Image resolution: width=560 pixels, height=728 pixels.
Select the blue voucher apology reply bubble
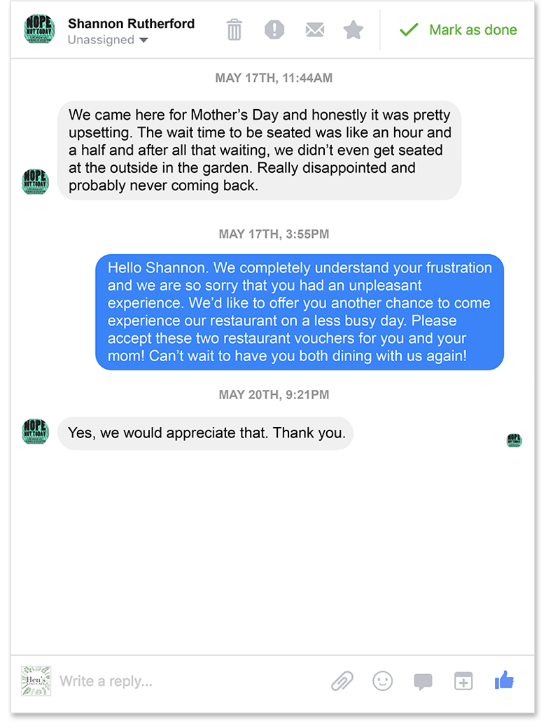coord(300,312)
